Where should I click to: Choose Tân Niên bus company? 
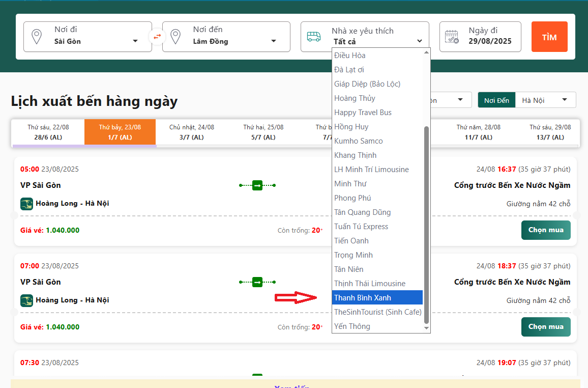pyautogui.click(x=377, y=269)
